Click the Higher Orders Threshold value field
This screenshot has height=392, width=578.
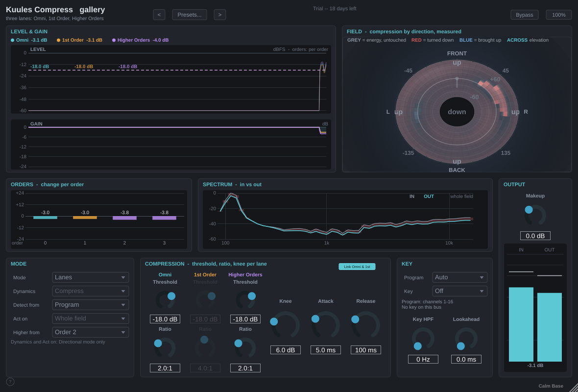pyautogui.click(x=245, y=319)
